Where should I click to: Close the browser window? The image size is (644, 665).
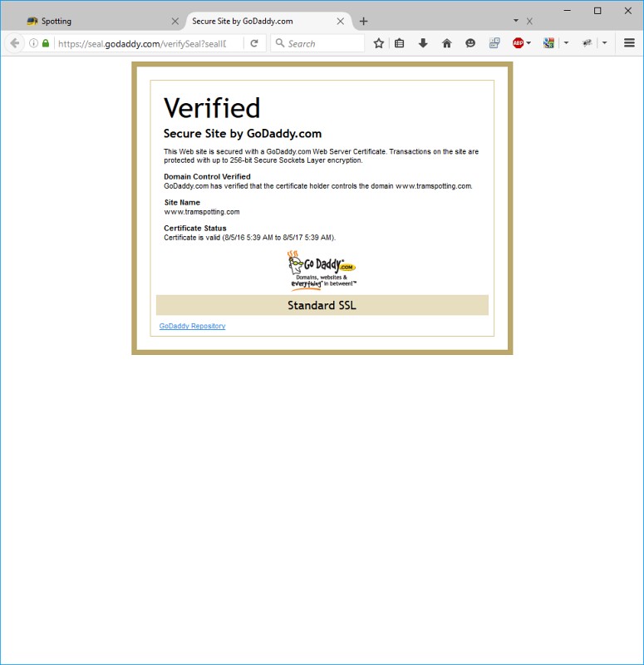click(628, 11)
